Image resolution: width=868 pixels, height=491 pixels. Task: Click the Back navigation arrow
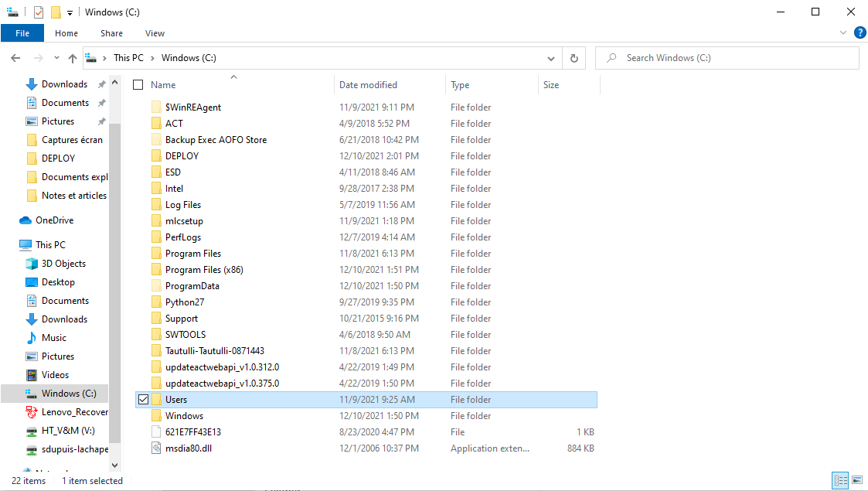point(15,58)
